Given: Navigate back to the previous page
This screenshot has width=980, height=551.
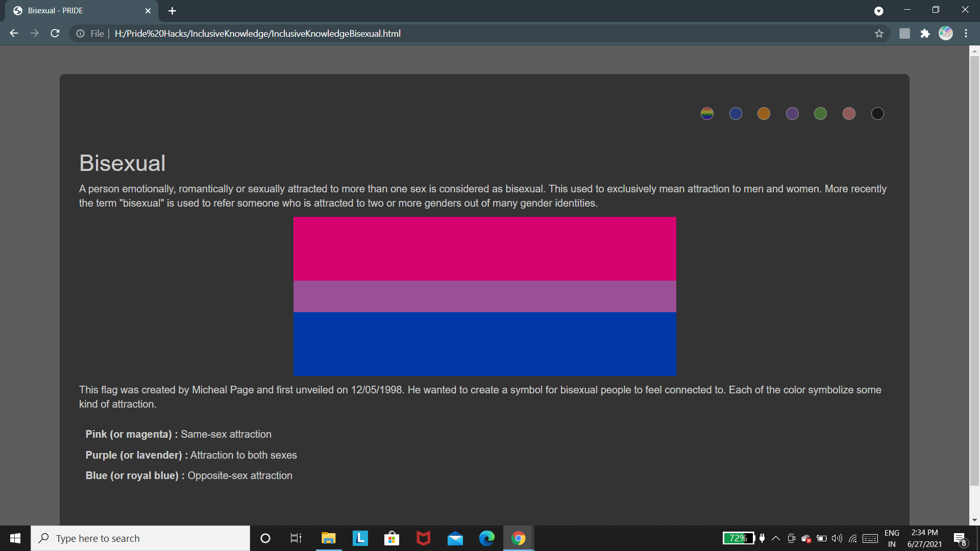Looking at the screenshot, I should point(13,33).
